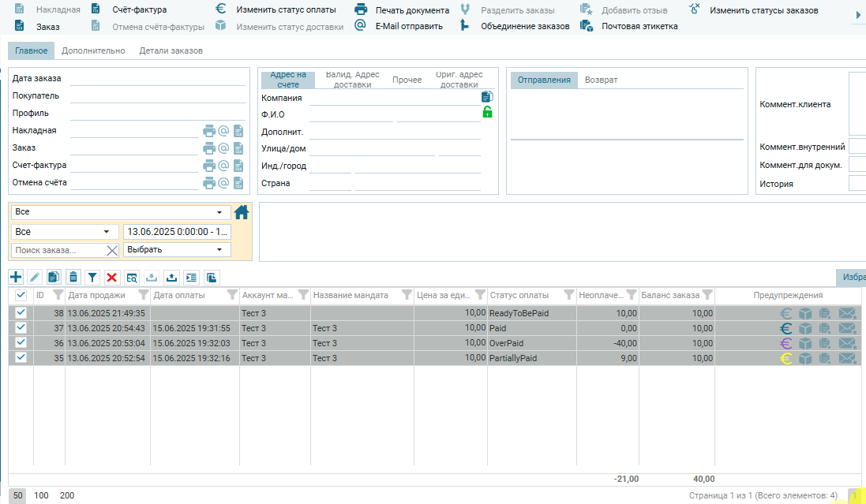The image size is (866, 504).
Task: Expand the 'Выбрать' dropdown
Action: (177, 250)
